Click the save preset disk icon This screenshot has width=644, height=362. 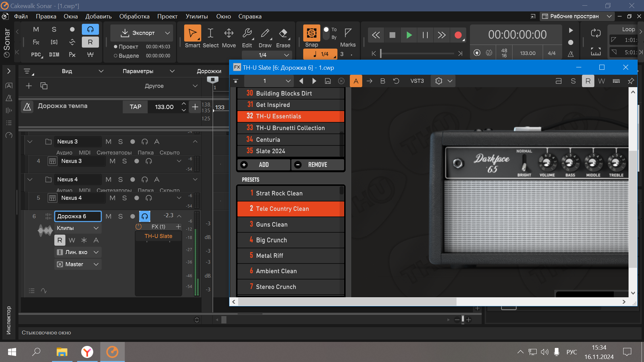click(328, 81)
